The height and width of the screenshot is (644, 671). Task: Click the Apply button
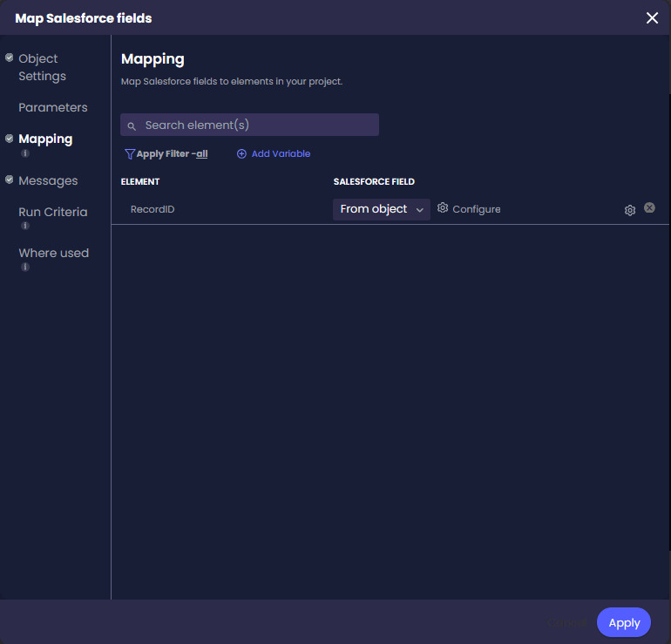[623, 622]
